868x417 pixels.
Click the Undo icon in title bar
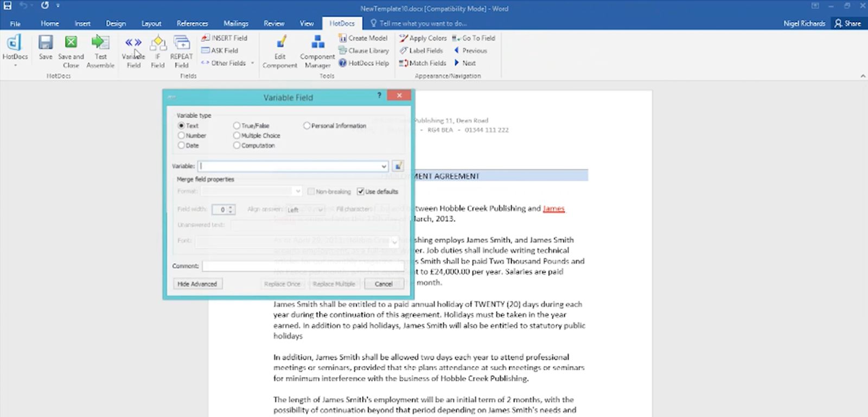[x=23, y=5]
